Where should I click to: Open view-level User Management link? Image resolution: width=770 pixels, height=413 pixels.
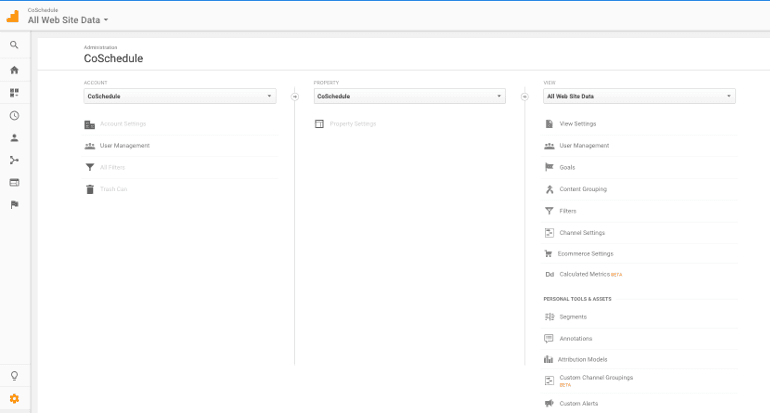tap(584, 146)
